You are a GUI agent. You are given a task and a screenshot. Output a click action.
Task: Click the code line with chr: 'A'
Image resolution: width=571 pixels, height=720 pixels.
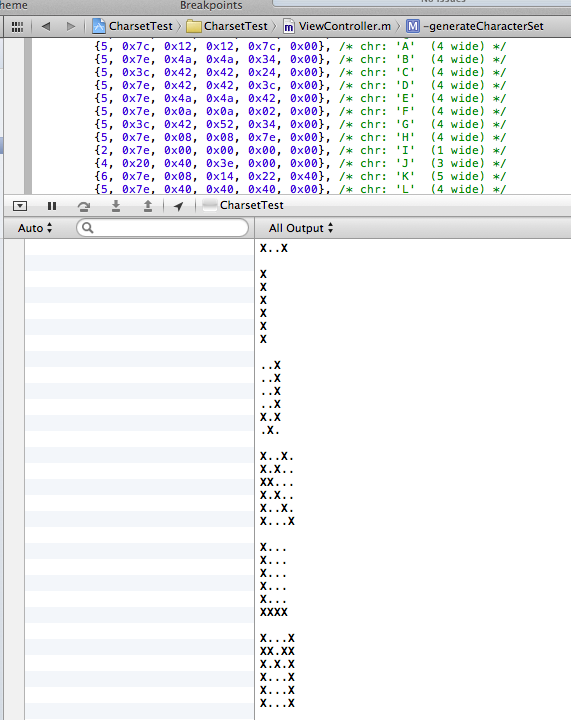(300, 46)
